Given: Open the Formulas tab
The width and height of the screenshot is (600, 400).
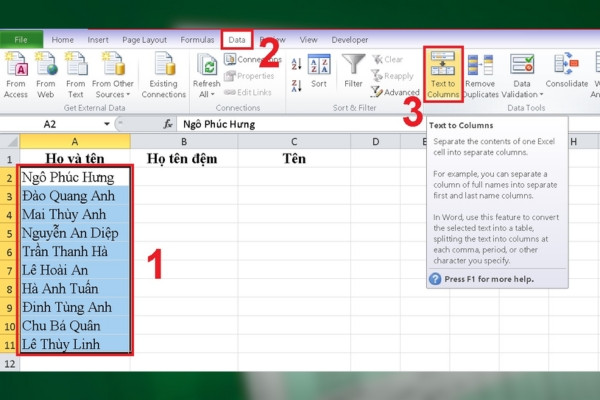Looking at the screenshot, I should [197, 39].
